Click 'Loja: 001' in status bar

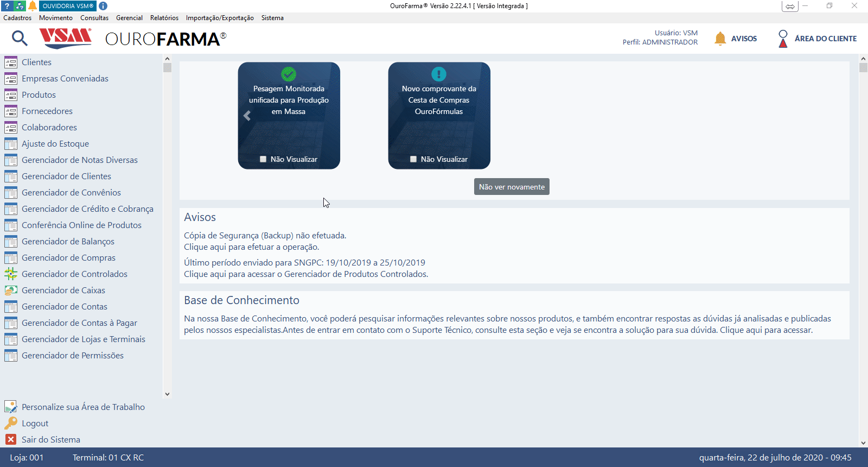click(x=27, y=458)
